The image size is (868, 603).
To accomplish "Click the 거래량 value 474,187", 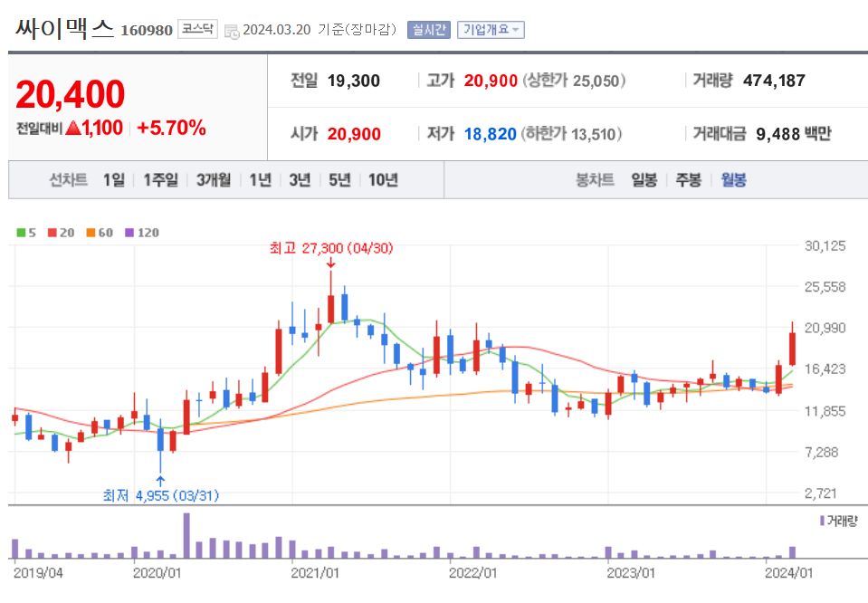I will tap(774, 81).
